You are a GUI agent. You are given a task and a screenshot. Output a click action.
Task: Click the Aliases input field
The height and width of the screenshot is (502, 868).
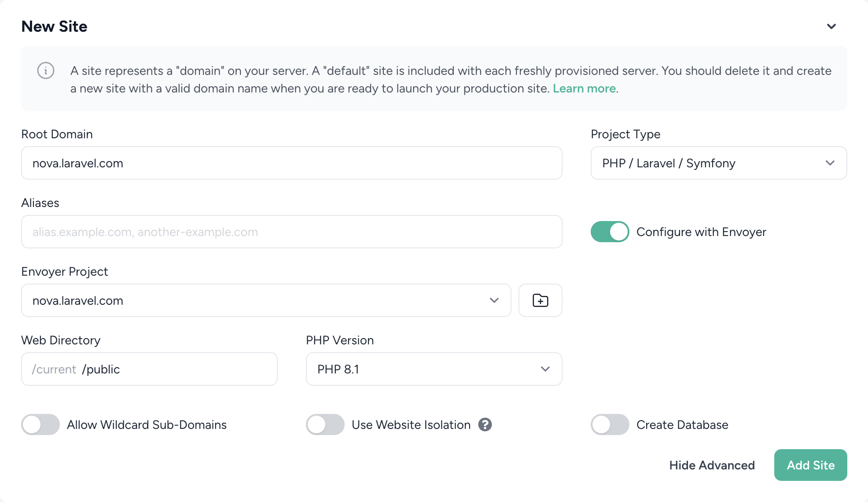(x=291, y=232)
